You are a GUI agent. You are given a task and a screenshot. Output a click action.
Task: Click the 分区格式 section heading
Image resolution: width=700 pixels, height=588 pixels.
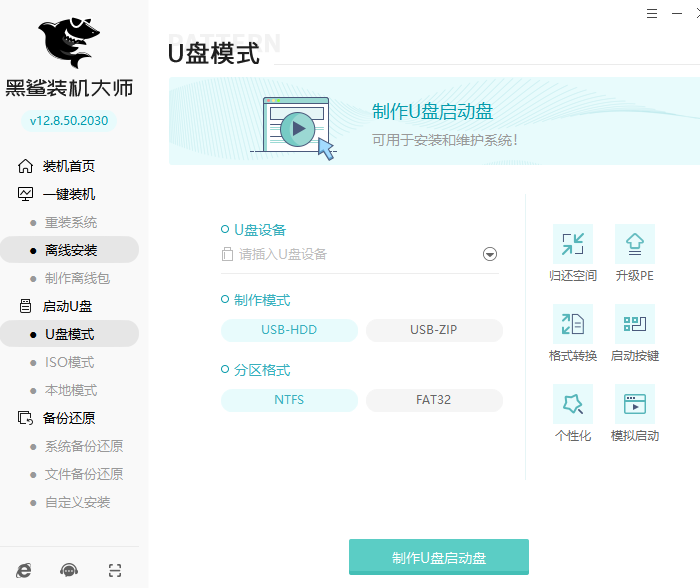click(262, 370)
